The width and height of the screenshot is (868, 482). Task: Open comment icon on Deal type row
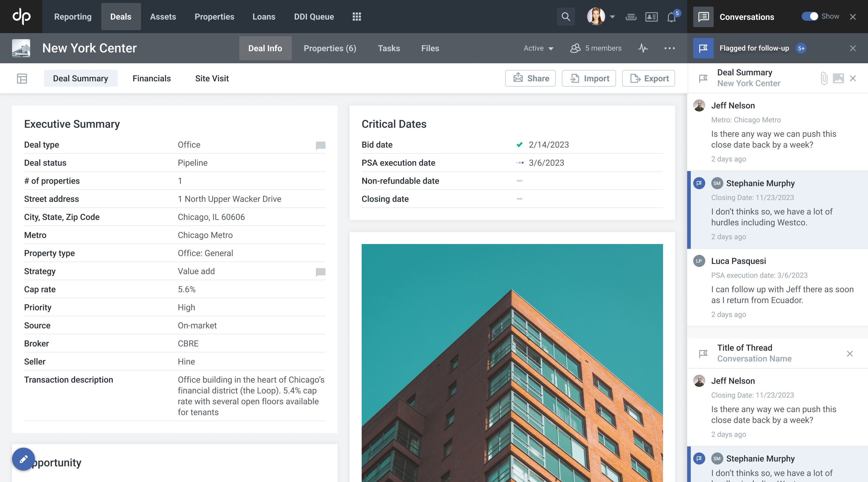click(320, 145)
